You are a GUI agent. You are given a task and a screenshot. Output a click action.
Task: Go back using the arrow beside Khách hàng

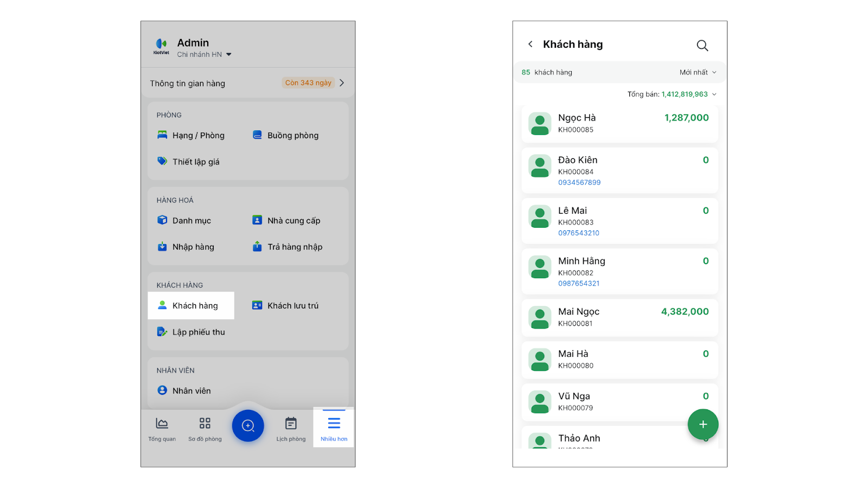click(530, 44)
